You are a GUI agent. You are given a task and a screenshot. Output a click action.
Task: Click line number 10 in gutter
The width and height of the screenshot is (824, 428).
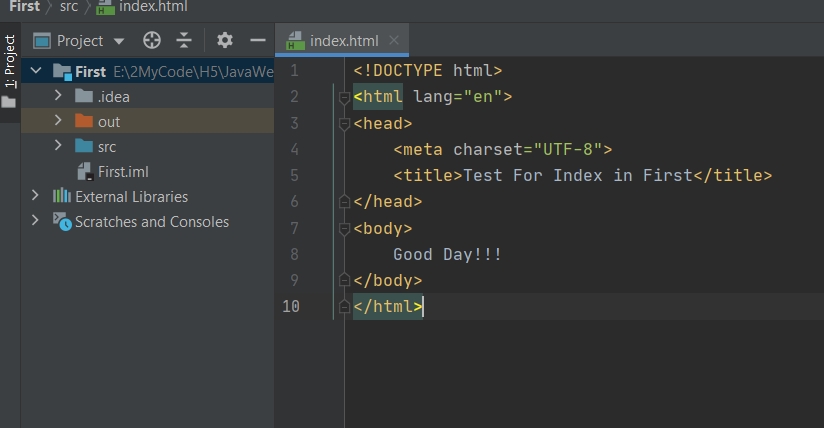click(x=291, y=306)
